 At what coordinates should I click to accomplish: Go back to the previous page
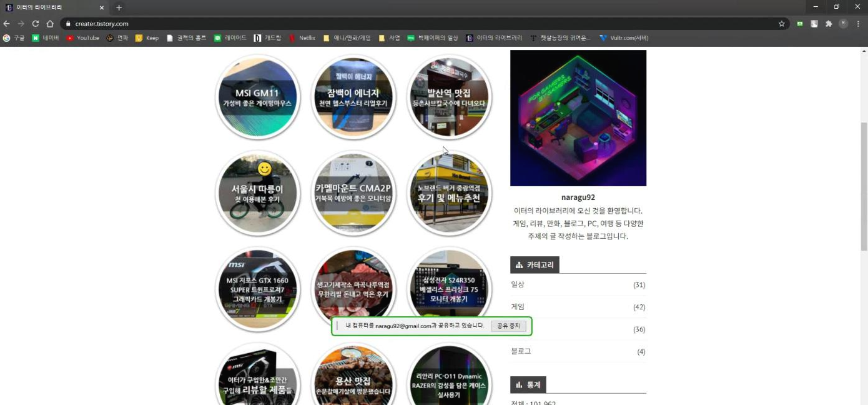(7, 24)
